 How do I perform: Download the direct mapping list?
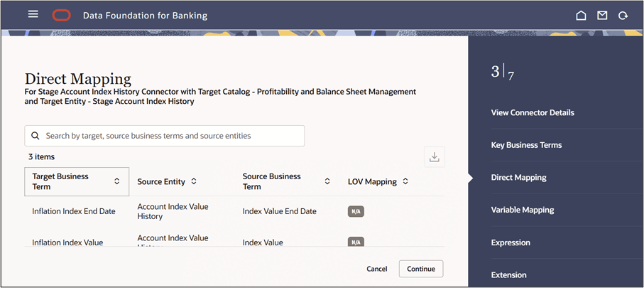[435, 156]
